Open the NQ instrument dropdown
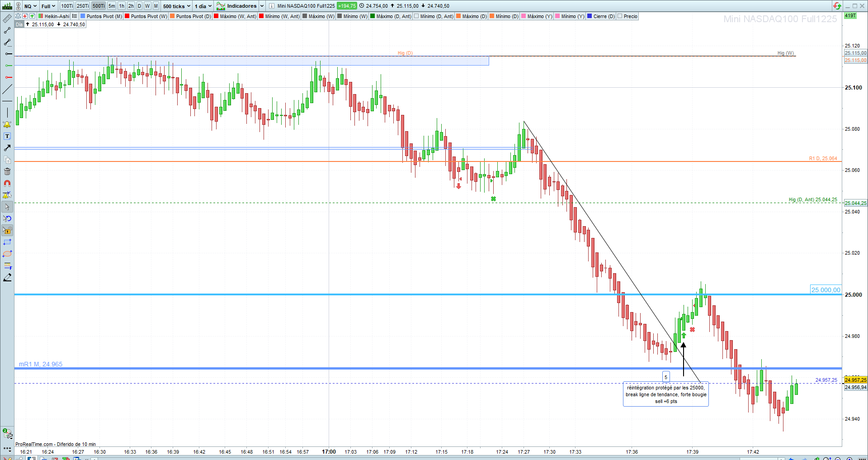This screenshot has width=868, height=460. coord(30,6)
